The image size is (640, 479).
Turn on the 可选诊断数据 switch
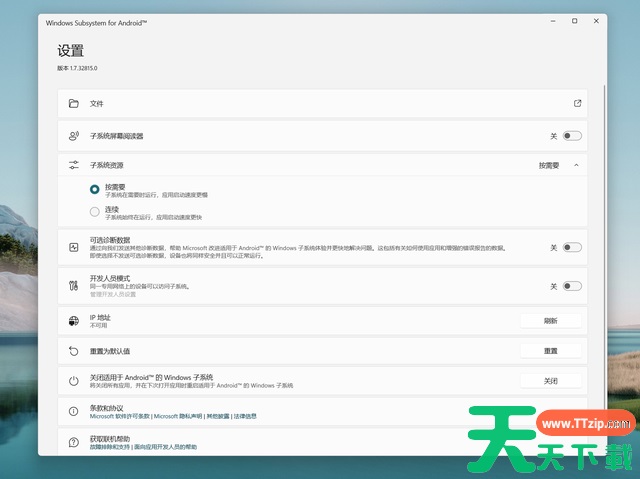(x=571, y=247)
